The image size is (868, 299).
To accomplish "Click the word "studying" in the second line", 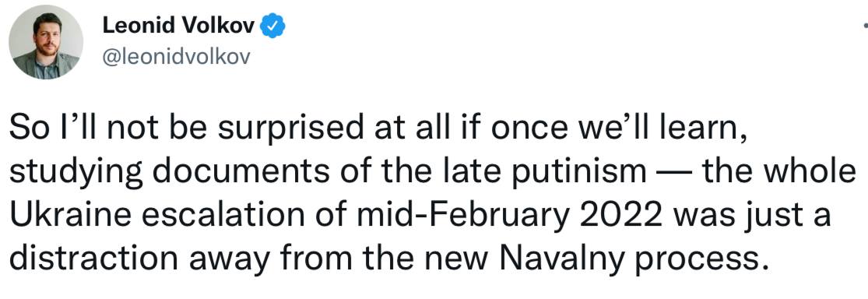I will point(75,174).
